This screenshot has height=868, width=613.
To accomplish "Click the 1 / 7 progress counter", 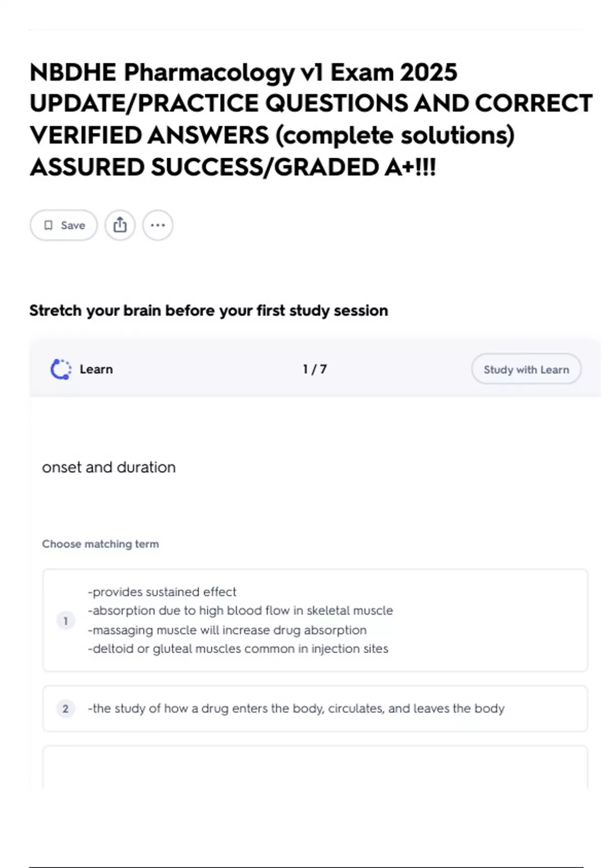I will [x=315, y=369].
